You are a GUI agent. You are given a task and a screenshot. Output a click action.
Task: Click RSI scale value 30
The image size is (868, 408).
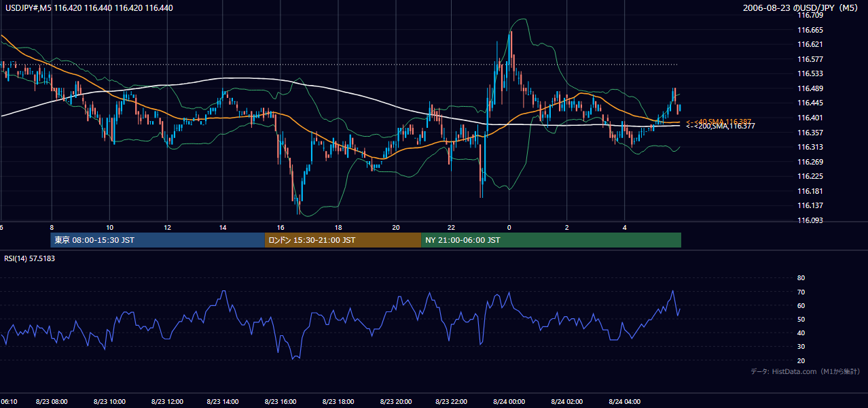coord(801,347)
